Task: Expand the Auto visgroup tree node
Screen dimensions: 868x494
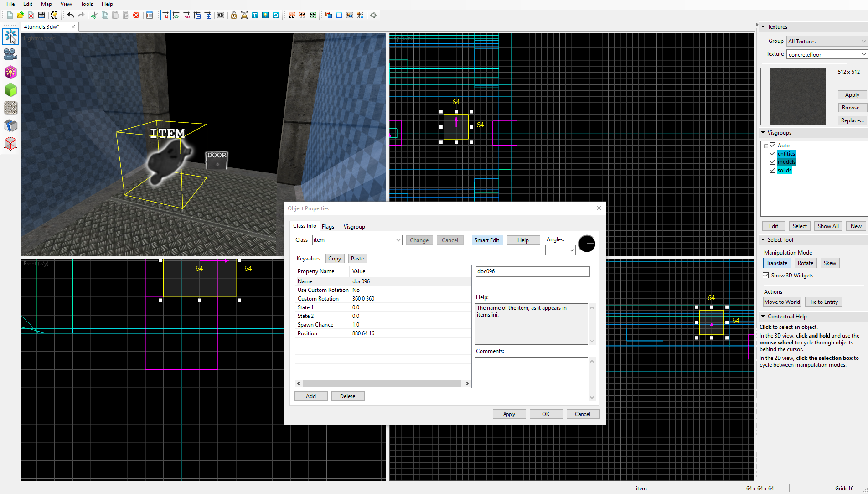Action: [766, 146]
